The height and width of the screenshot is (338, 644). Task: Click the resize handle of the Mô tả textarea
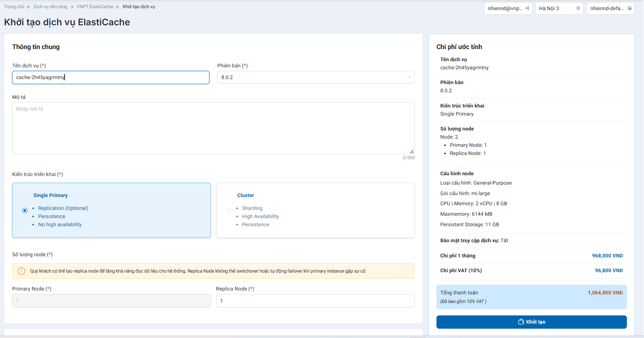(x=412, y=151)
